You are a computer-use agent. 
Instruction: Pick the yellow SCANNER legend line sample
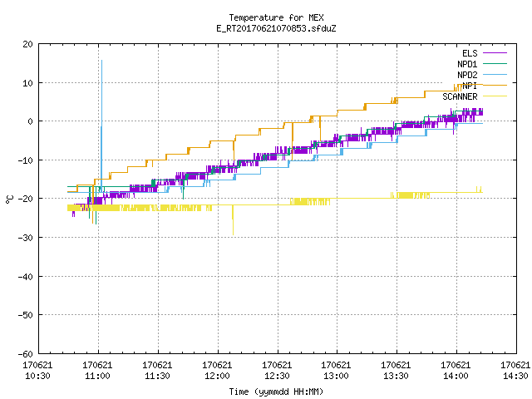tap(495, 96)
